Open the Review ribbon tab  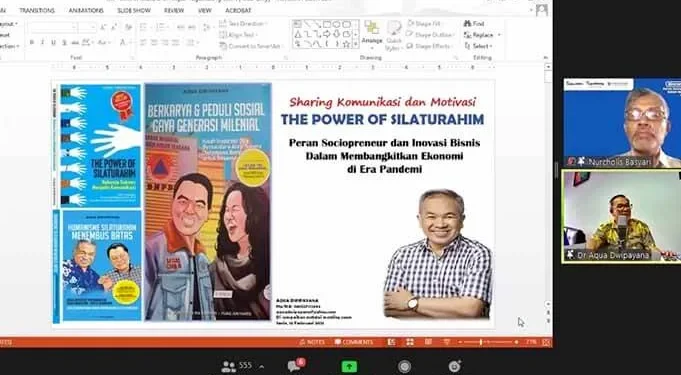(174, 10)
